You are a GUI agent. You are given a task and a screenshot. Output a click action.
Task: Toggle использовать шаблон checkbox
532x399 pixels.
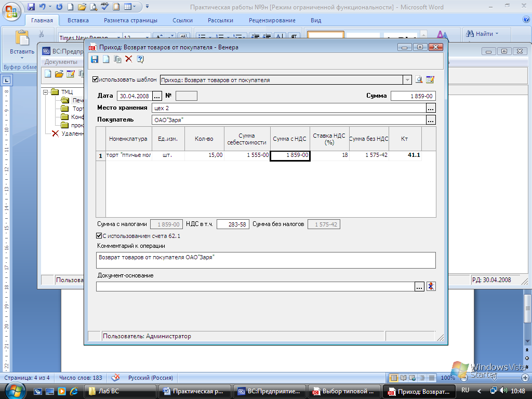[96, 79]
